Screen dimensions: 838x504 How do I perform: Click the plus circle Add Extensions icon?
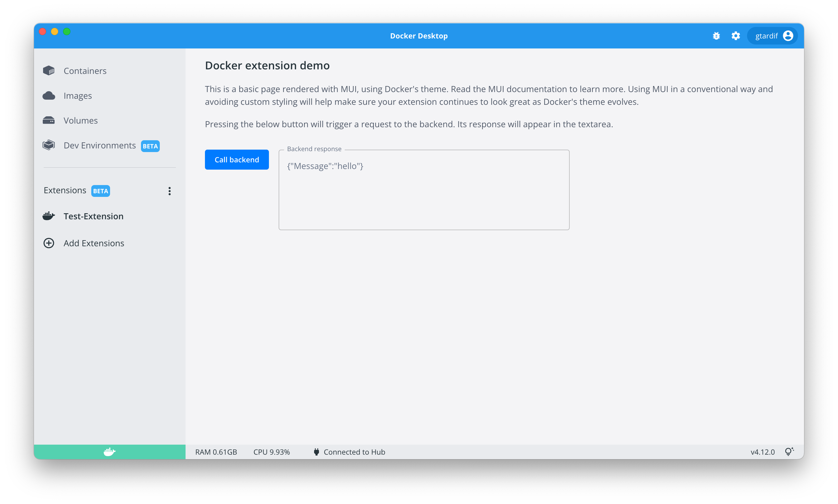[49, 243]
